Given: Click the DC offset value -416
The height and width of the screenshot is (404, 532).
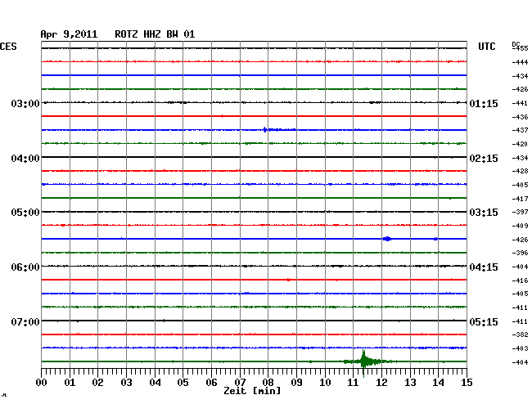Looking at the screenshot, I should pyautogui.click(x=520, y=281).
